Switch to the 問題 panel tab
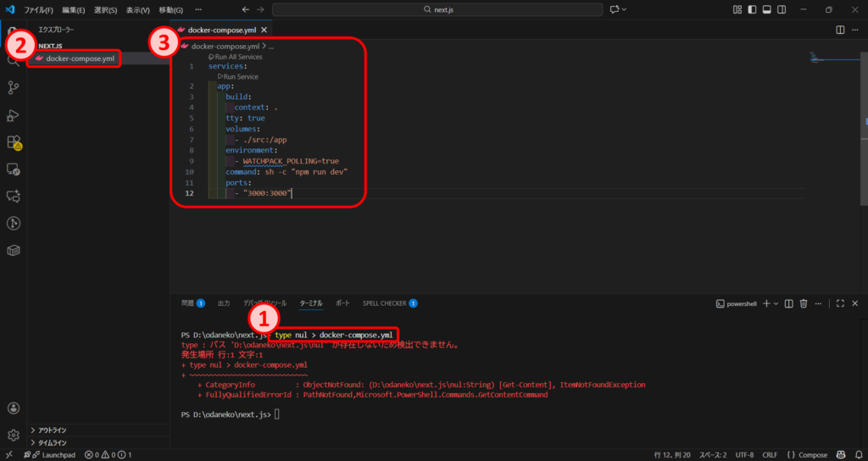The height and width of the screenshot is (461, 868). coord(188,303)
